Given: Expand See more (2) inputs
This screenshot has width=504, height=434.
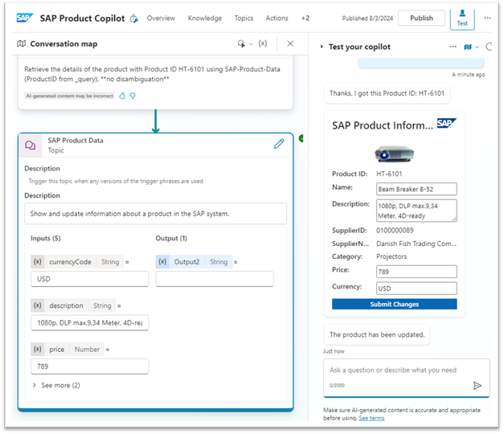Looking at the screenshot, I should pyautogui.click(x=56, y=385).
